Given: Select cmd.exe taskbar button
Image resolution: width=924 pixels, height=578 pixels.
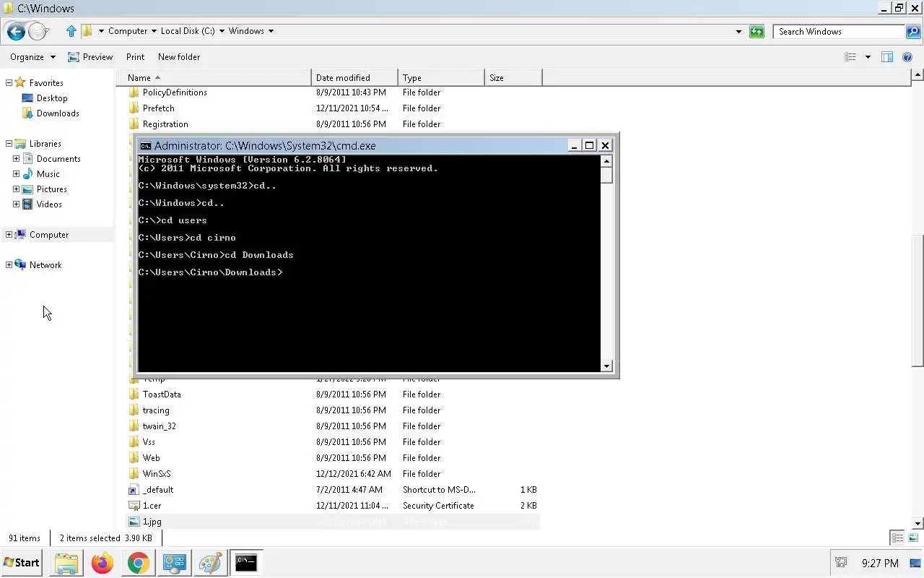Looking at the screenshot, I should click(x=246, y=563).
